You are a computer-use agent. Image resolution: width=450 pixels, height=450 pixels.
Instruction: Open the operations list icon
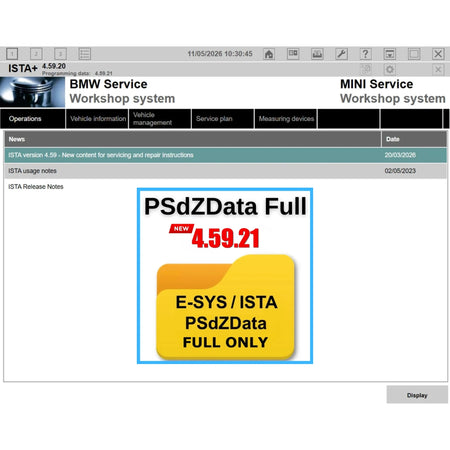85,54
